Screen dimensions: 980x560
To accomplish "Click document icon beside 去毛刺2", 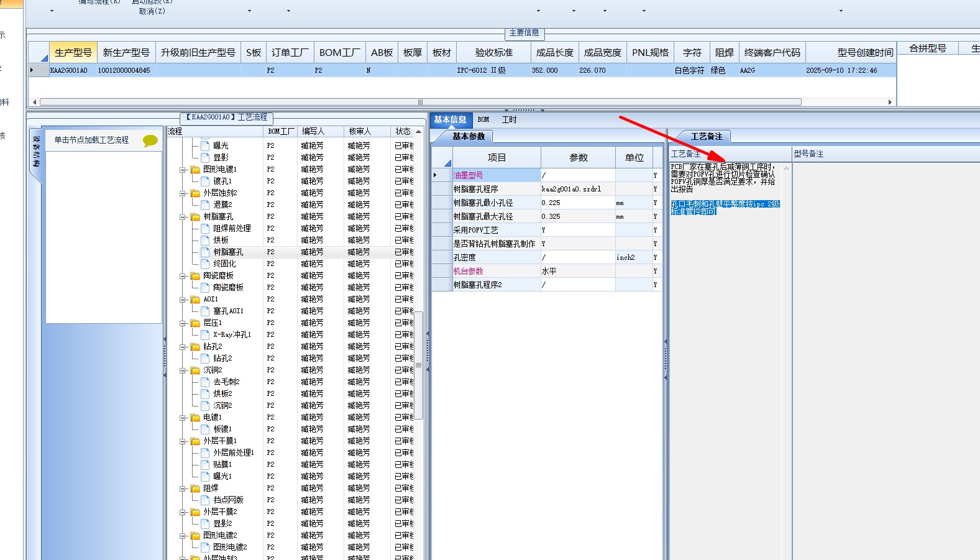I will pyautogui.click(x=205, y=382).
